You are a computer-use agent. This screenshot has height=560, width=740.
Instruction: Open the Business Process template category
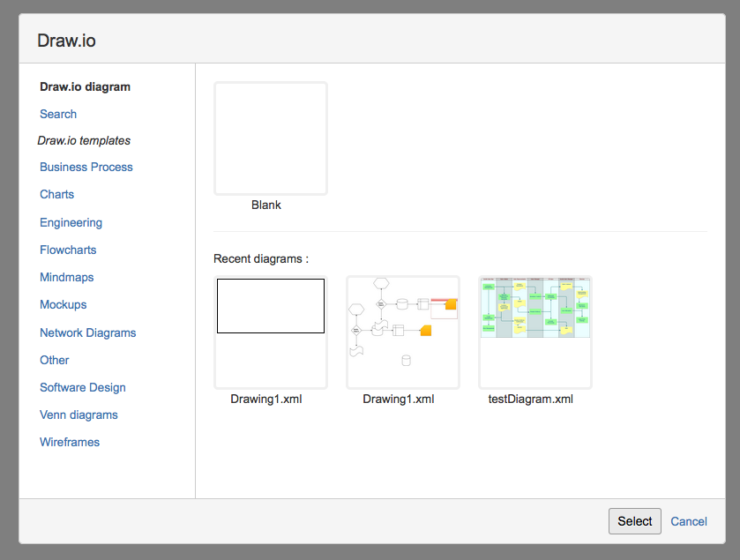point(86,167)
